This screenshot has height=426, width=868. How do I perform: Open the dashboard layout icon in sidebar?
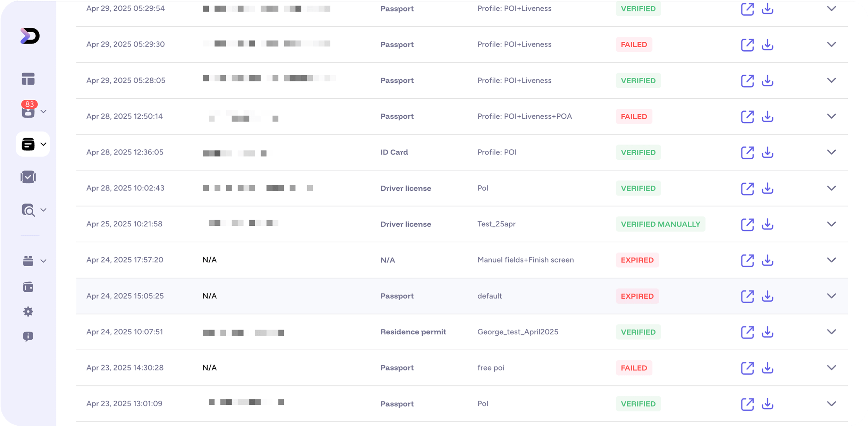[x=28, y=79]
